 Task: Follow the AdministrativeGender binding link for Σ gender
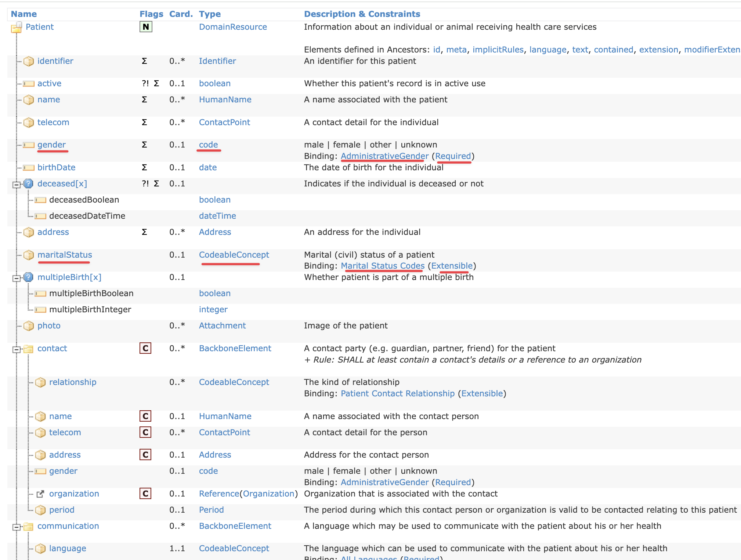click(x=384, y=156)
